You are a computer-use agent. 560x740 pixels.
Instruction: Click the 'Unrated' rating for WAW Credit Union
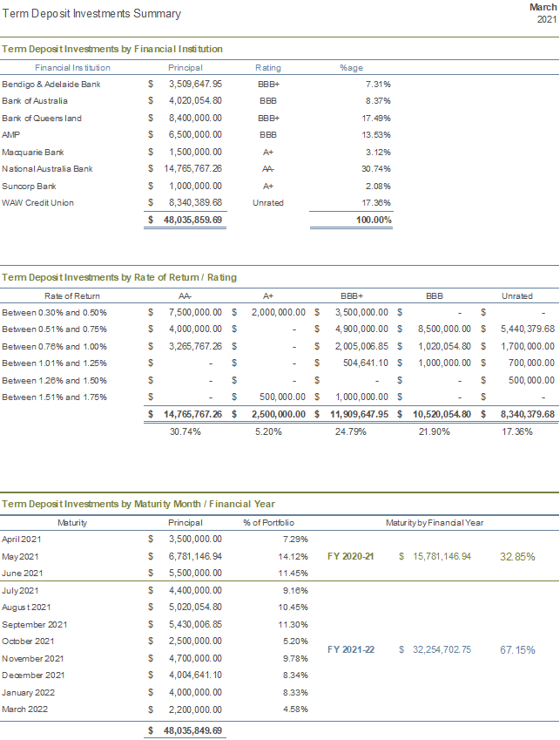267,203
